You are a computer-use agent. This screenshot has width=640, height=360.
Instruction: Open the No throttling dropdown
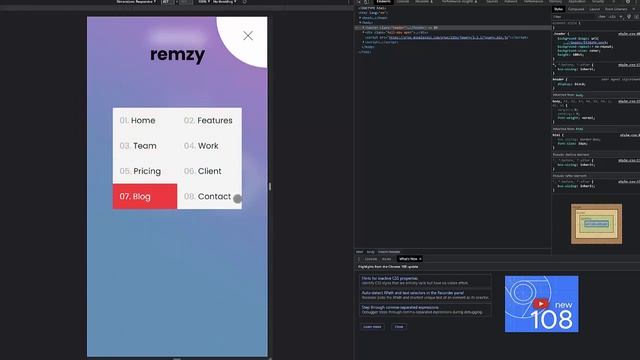(224, 2)
